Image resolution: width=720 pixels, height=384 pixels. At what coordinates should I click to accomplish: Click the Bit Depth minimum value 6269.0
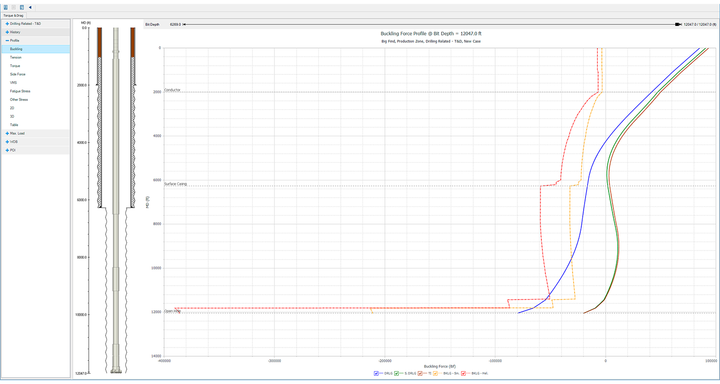click(x=175, y=24)
